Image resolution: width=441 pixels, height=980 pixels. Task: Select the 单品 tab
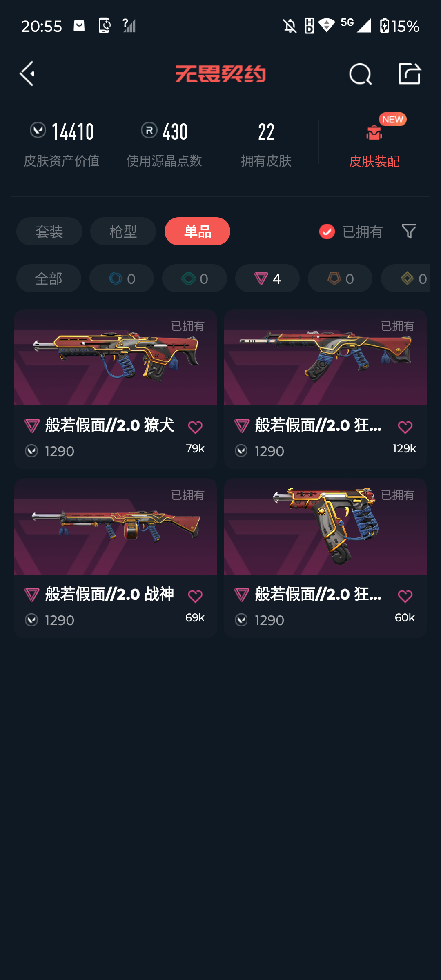click(197, 232)
